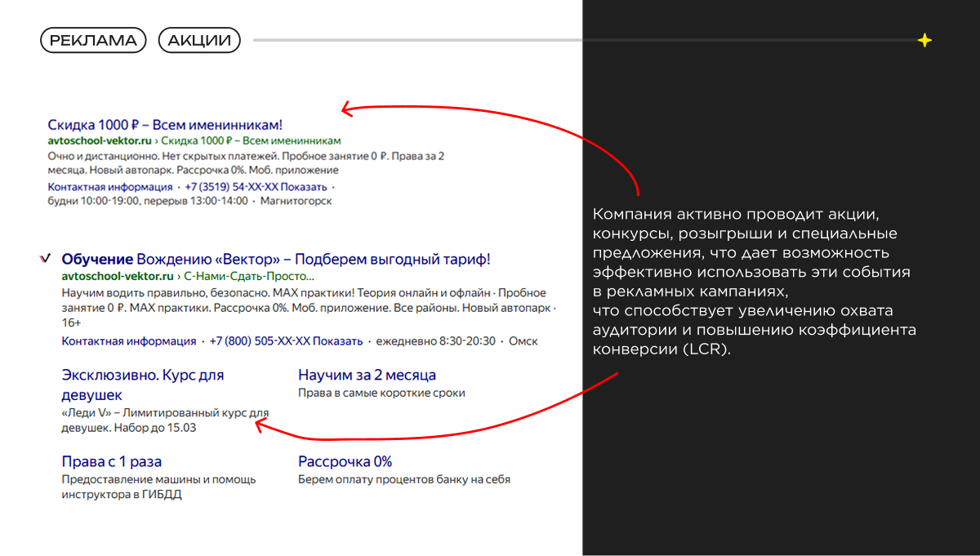The width and height of the screenshot is (980, 556).
Task: Click the 'Компания активно проводит акции' paragraph
Action: point(755,282)
